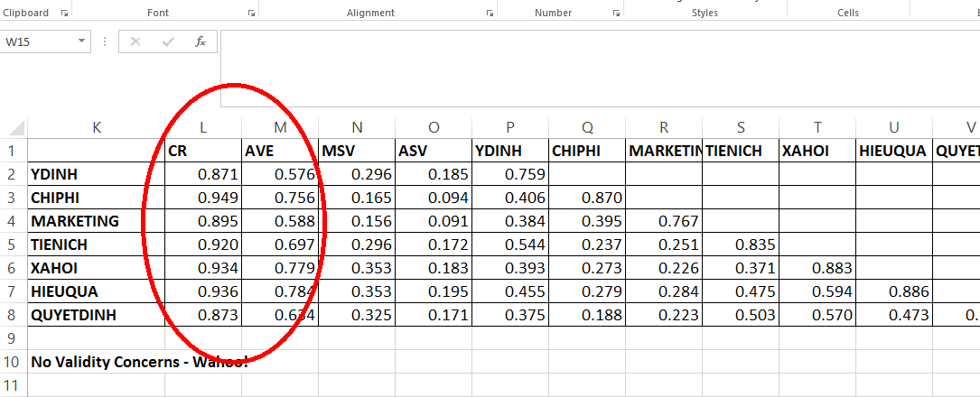Select column M header
Image resolution: width=980 pixels, height=397 pixels.
[x=280, y=128]
